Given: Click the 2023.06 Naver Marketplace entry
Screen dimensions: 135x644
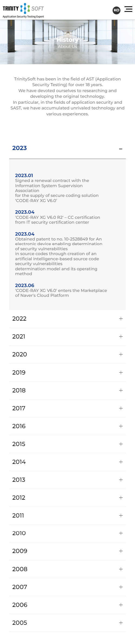Looking at the screenshot, I should tap(61, 290).
